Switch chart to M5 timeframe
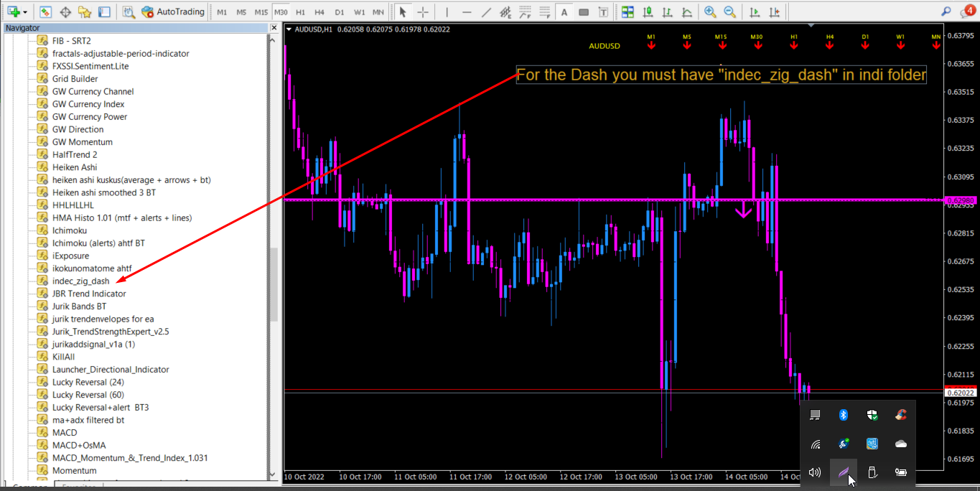 (241, 12)
